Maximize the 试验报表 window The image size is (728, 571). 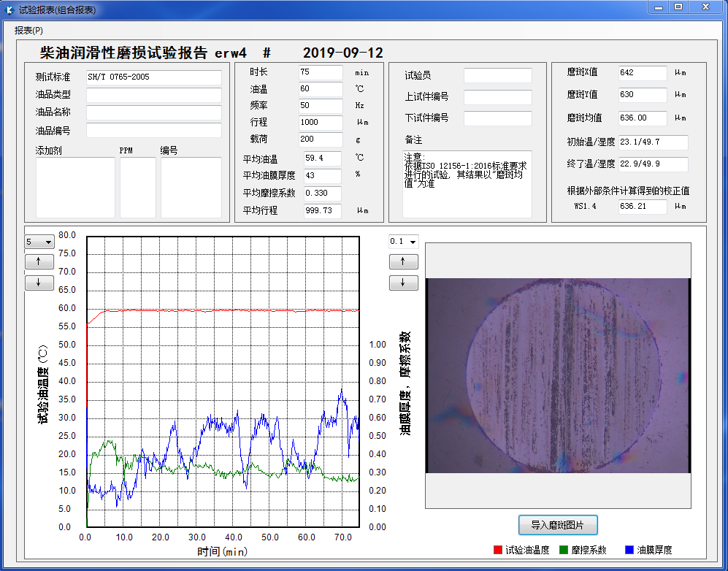click(678, 7)
